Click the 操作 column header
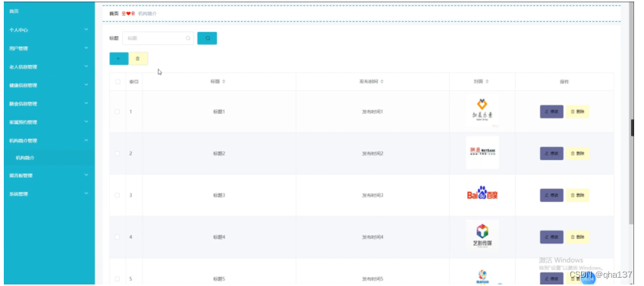The image size is (644, 286). (x=564, y=82)
